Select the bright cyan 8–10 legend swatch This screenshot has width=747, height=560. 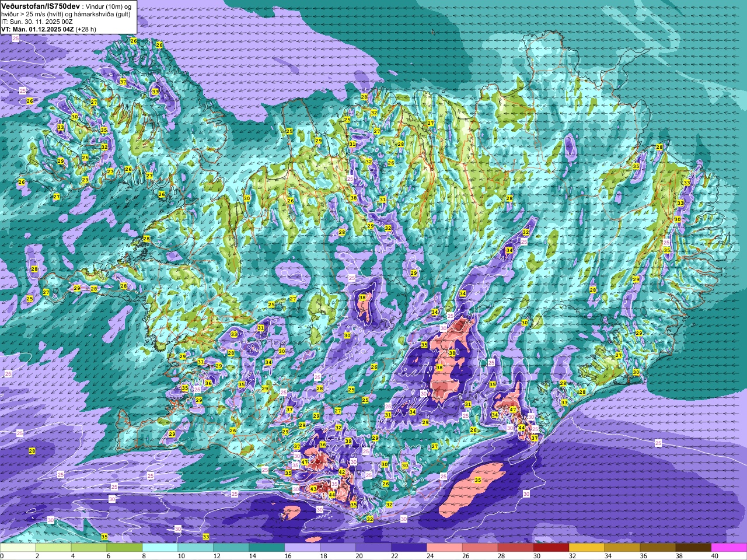pos(160,548)
